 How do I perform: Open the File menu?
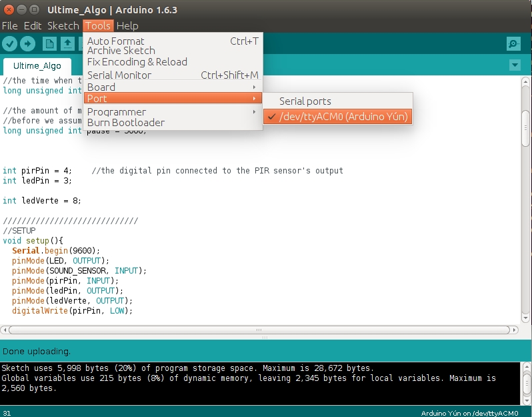(9, 25)
